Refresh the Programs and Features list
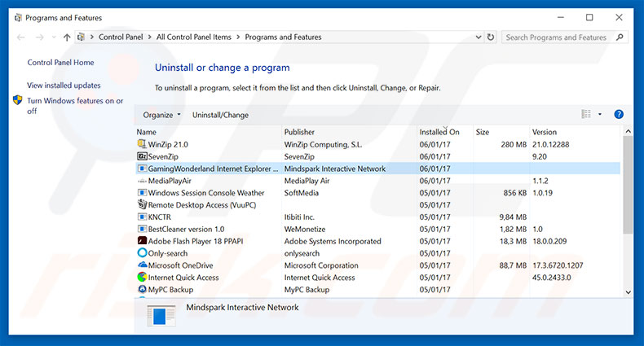 pos(491,37)
